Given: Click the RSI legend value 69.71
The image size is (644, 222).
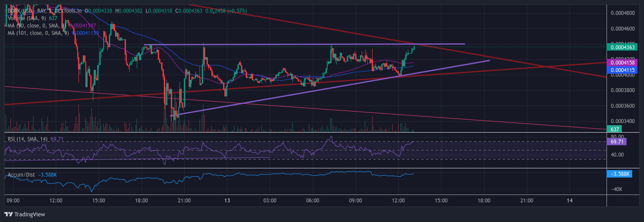Looking at the screenshot, I should pos(57,139).
